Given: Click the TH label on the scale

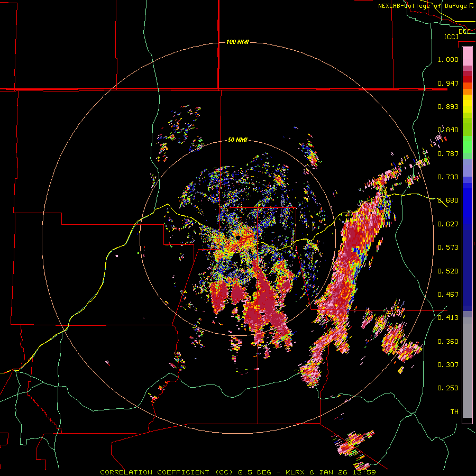Looking at the screenshot, I should tap(454, 412).
